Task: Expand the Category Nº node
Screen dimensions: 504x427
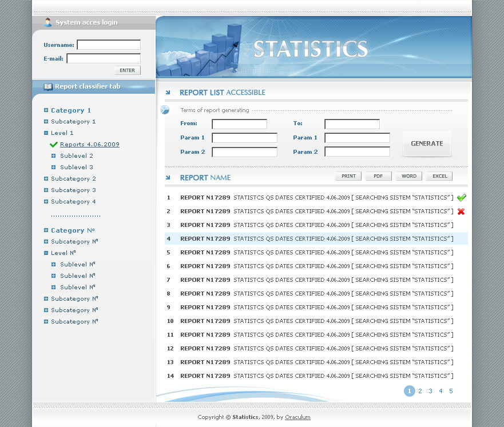Action: 46,230
